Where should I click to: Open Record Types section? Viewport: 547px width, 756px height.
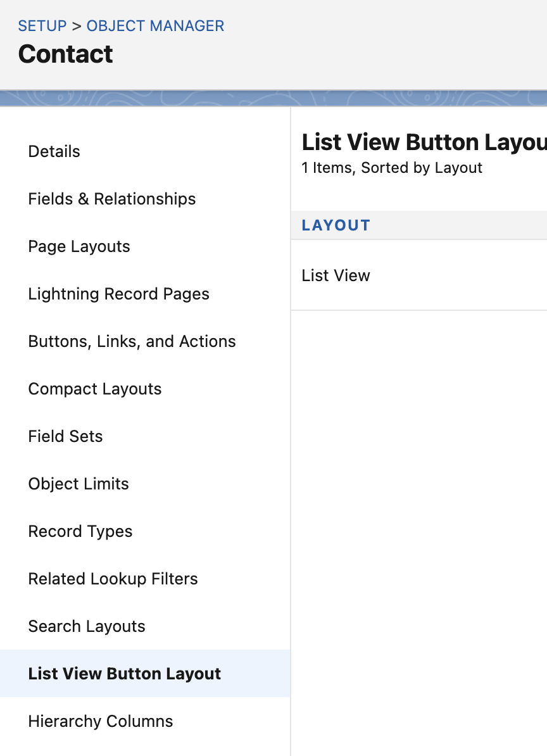click(80, 531)
